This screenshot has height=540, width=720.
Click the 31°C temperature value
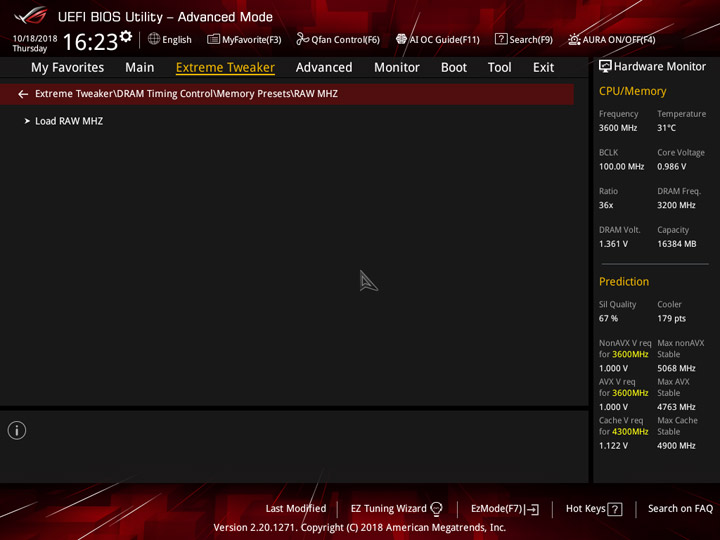(666, 128)
